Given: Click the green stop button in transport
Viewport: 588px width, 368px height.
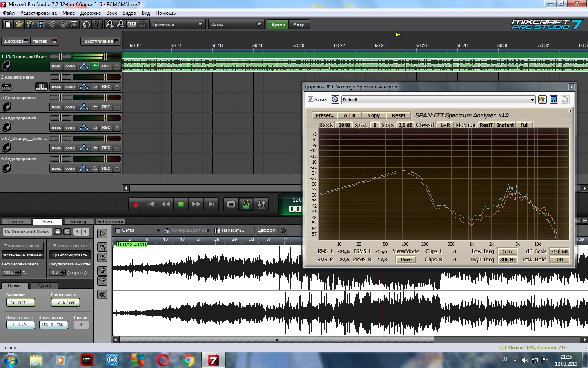Looking at the screenshot, I should (x=181, y=204).
